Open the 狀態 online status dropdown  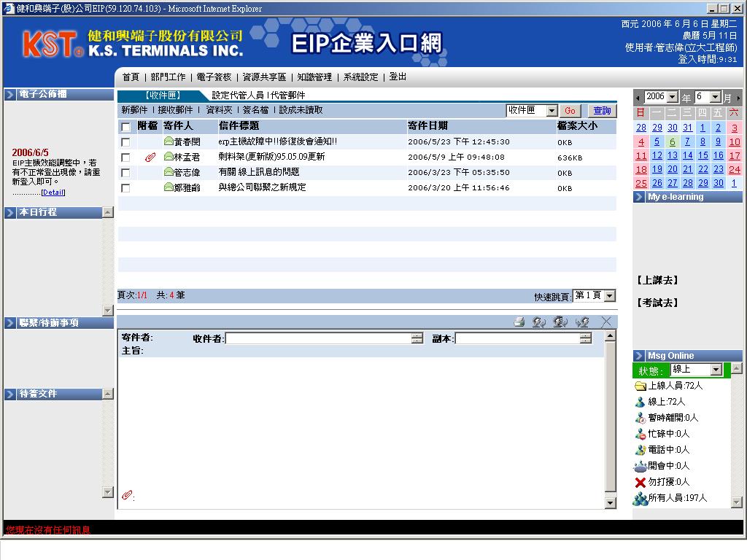click(x=716, y=370)
